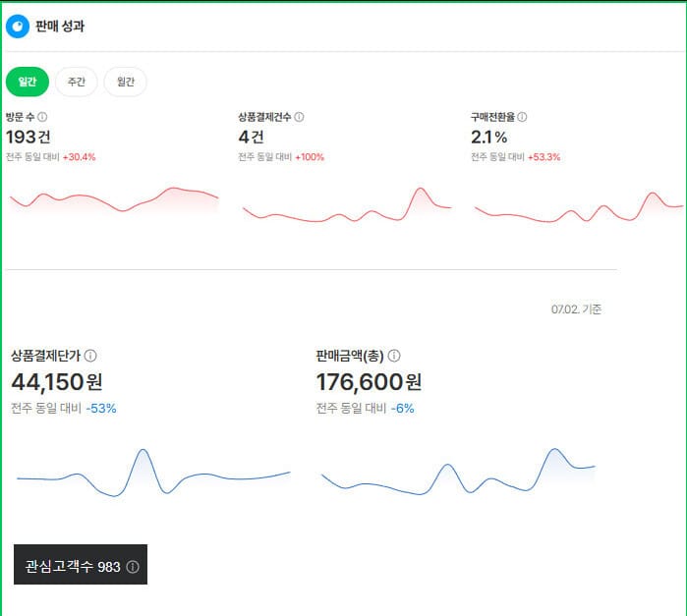Open info icon next to 판매금액(총)

(394, 356)
